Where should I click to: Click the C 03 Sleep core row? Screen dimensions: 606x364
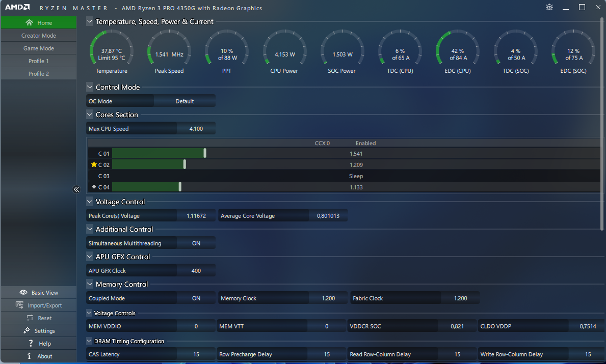pos(344,176)
